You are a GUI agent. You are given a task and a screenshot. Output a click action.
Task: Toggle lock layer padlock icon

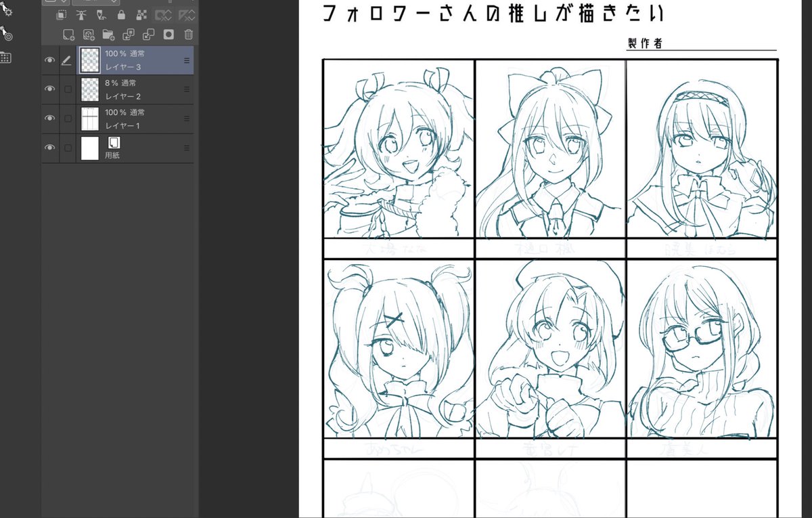[x=121, y=15]
